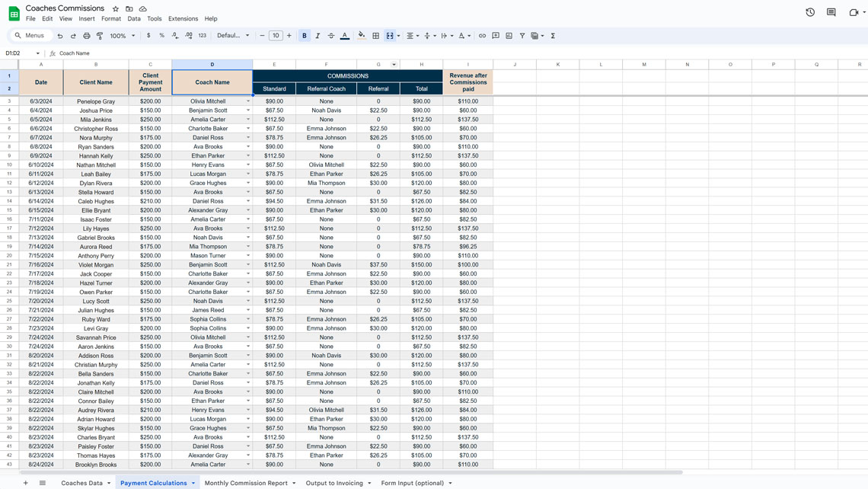Image resolution: width=868 pixels, height=489 pixels.
Task: Toggle Strikethrough formatting
Action: tap(331, 36)
